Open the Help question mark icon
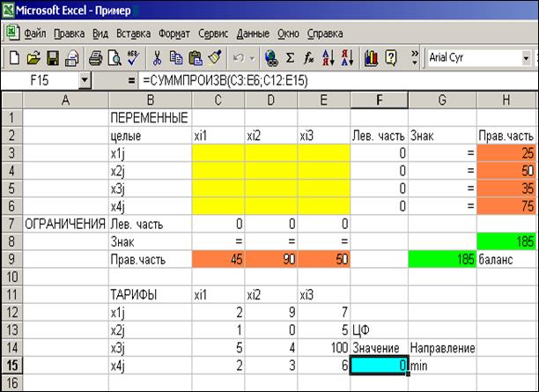The width and height of the screenshot is (539, 392). (x=391, y=58)
